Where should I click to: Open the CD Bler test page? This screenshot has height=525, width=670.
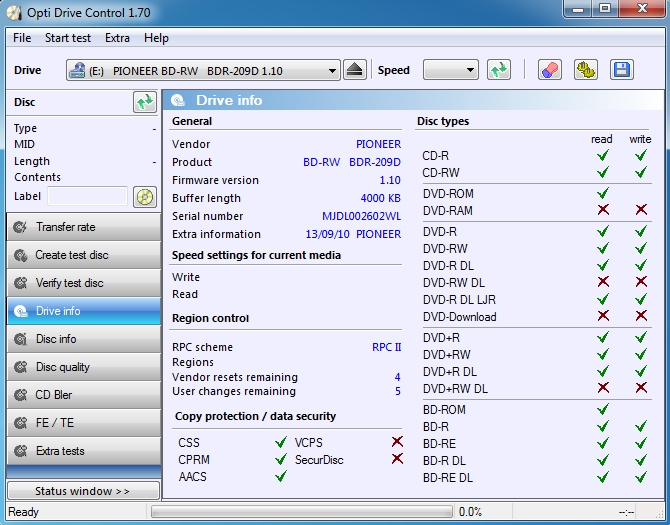click(x=84, y=395)
